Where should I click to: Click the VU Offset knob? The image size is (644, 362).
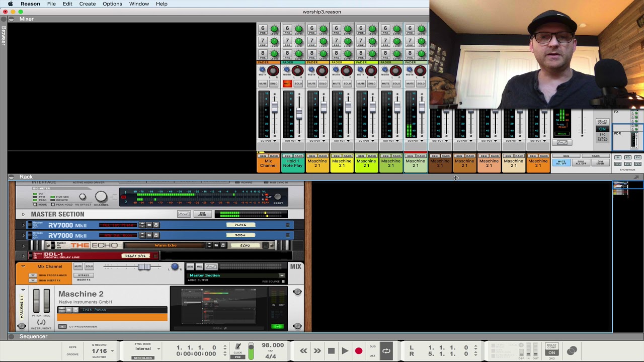(83, 197)
